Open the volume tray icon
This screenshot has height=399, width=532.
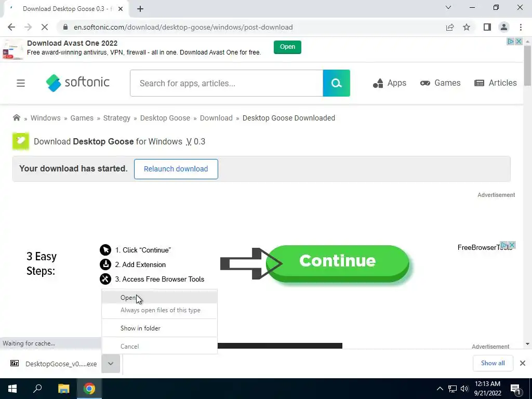[x=464, y=389]
